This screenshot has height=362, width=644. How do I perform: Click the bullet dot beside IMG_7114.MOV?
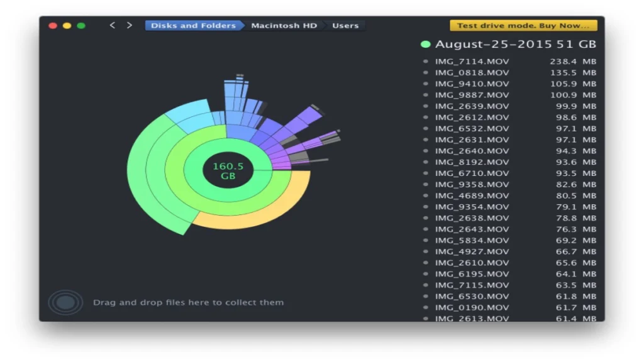click(426, 61)
